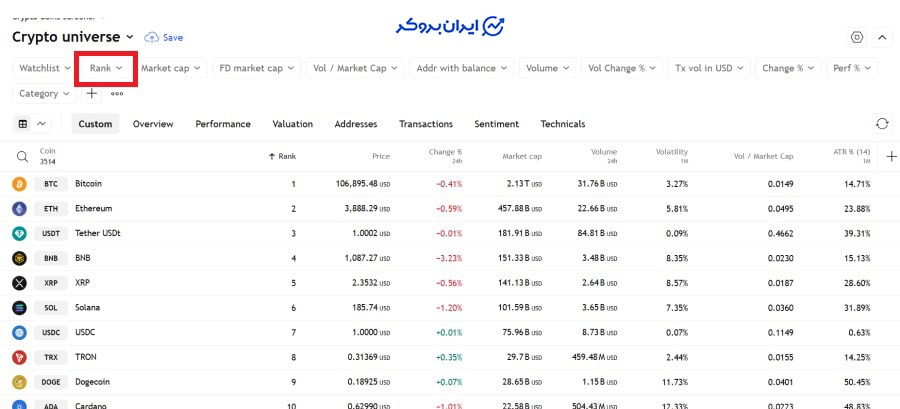Expand the Market cap filter dropdown
Screen dimensions: 900x409
[171, 68]
